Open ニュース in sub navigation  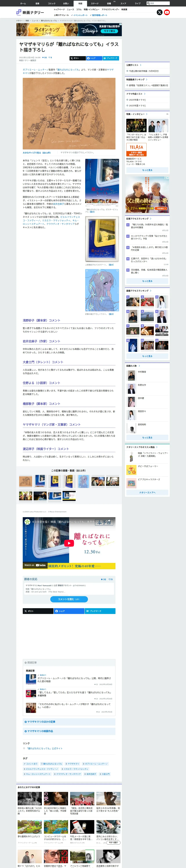70,9
